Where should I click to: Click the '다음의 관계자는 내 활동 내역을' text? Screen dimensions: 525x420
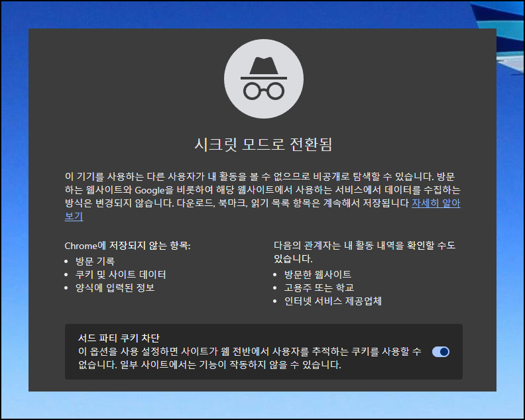pos(339,245)
